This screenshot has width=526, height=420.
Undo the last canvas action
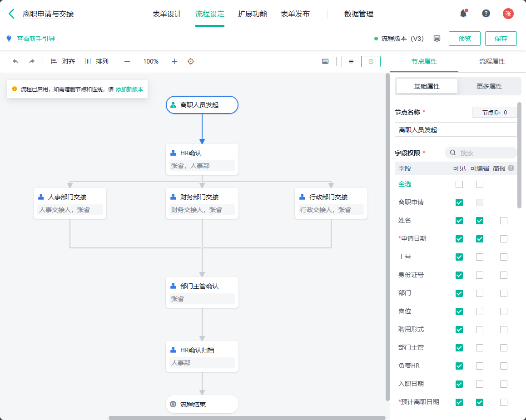coord(15,61)
